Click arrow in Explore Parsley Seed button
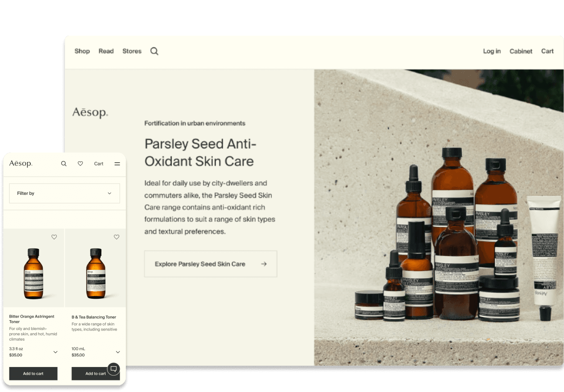Screen dimensions: 564x392 tap(264, 264)
